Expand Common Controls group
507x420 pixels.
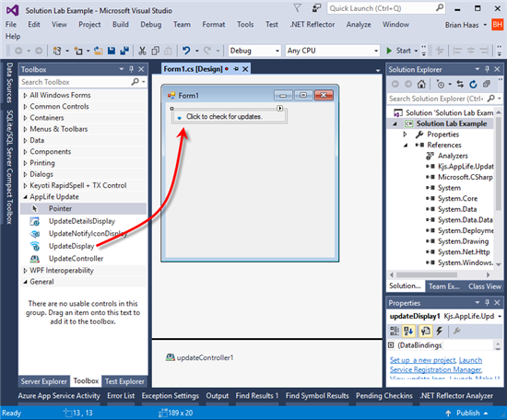coord(25,107)
